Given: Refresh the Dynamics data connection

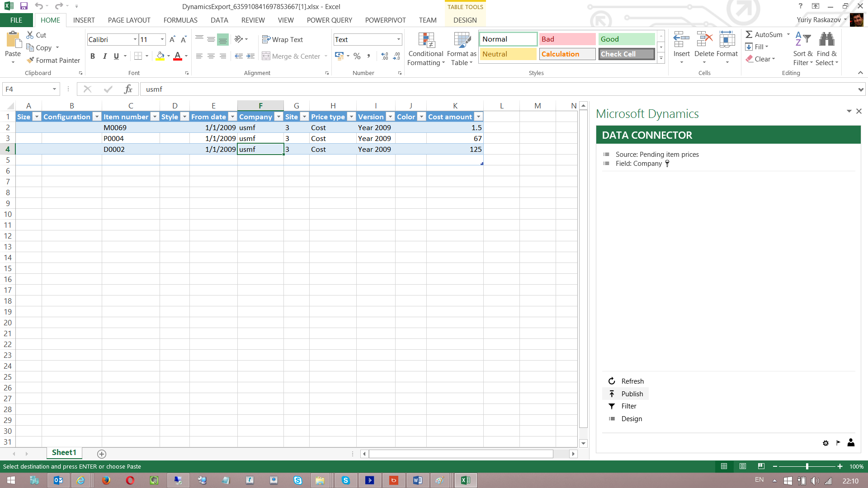Looking at the screenshot, I should (632, 381).
